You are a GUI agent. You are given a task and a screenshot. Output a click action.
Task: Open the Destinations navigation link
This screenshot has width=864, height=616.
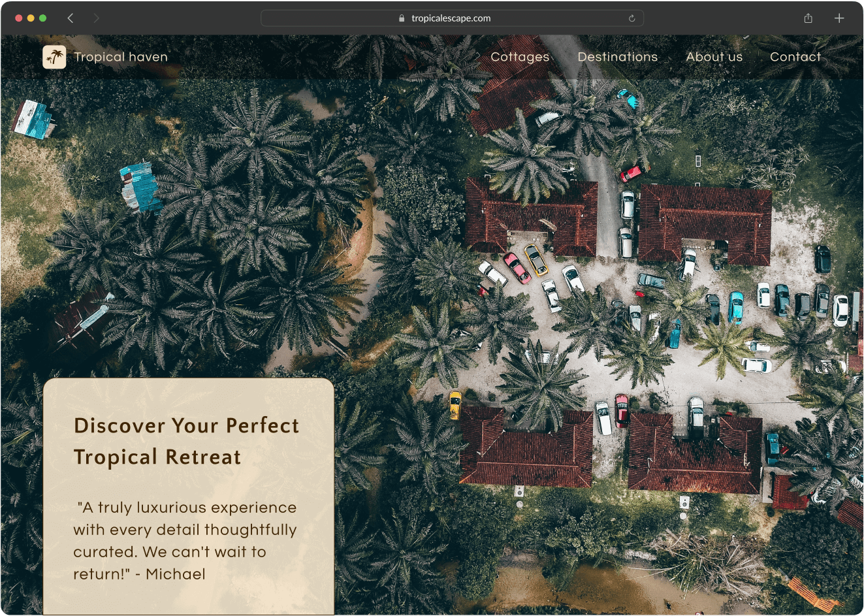(x=617, y=57)
